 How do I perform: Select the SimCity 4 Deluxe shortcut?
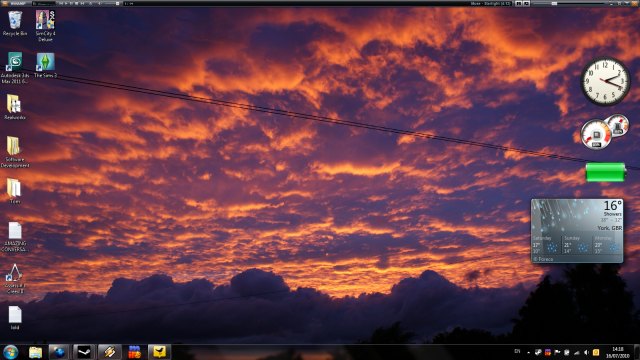45,25
